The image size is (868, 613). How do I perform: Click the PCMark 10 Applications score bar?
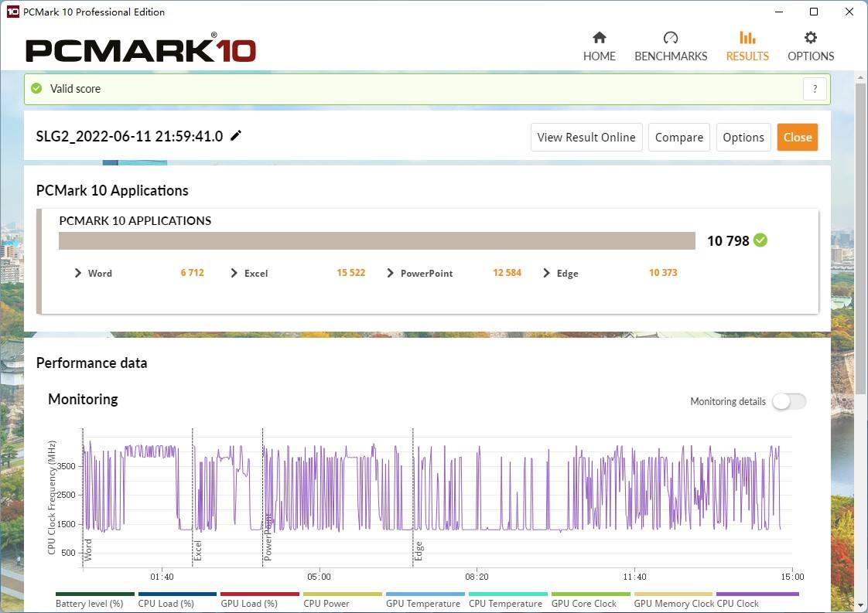(x=377, y=240)
